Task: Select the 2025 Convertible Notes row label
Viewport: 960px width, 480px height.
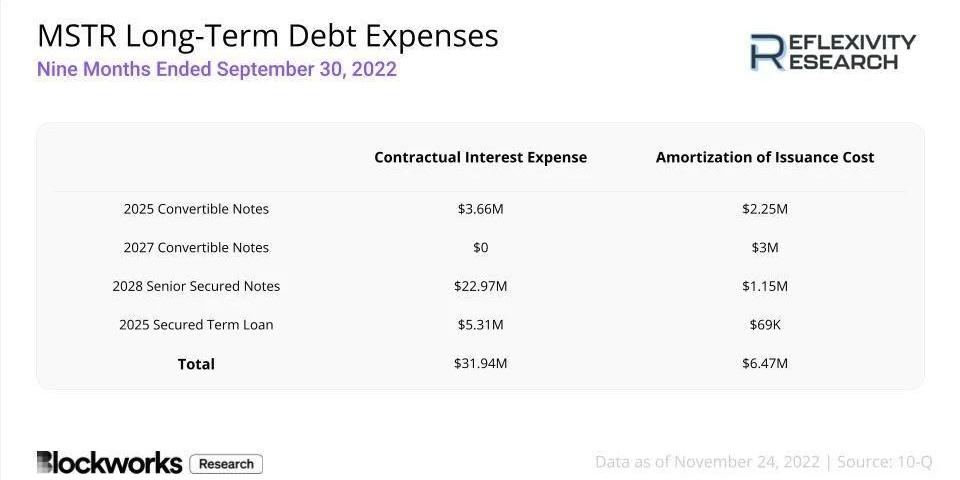Action: pos(196,209)
